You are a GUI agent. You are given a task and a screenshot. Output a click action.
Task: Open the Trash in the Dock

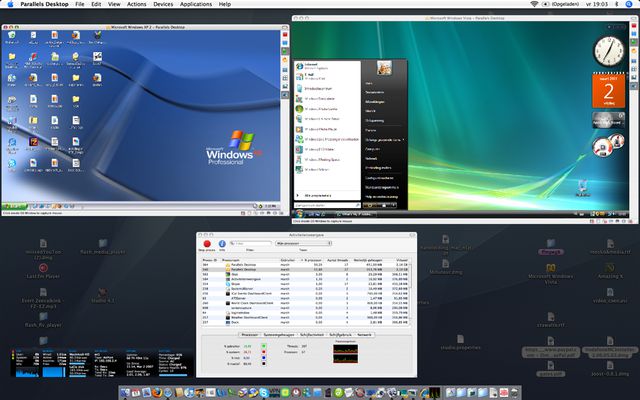tap(514, 393)
